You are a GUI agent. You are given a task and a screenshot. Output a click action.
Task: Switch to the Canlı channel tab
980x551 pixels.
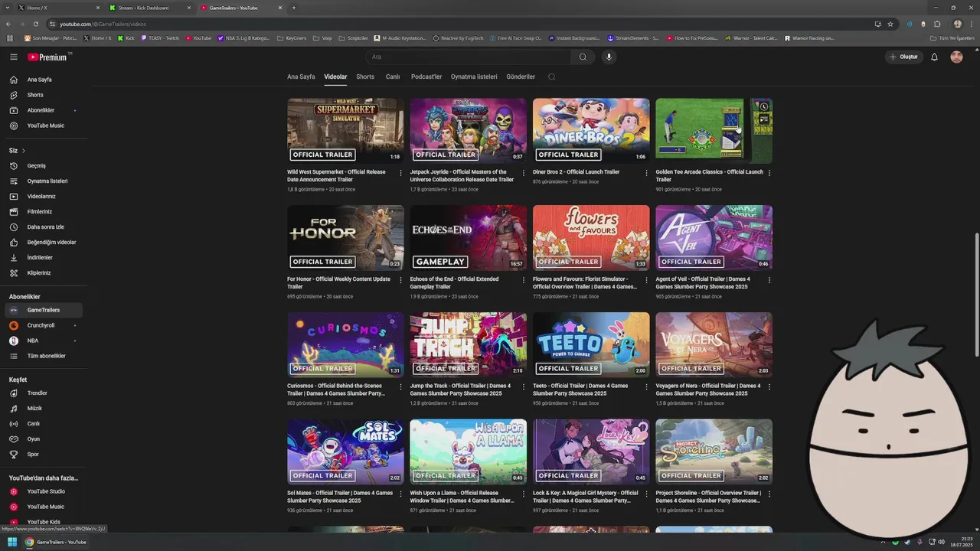(393, 77)
